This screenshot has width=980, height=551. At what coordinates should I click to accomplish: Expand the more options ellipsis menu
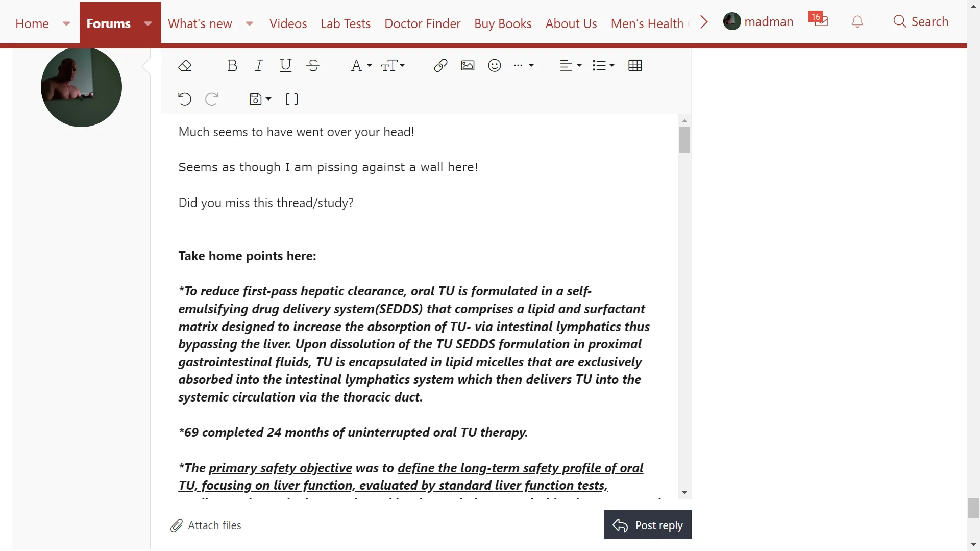pos(524,66)
